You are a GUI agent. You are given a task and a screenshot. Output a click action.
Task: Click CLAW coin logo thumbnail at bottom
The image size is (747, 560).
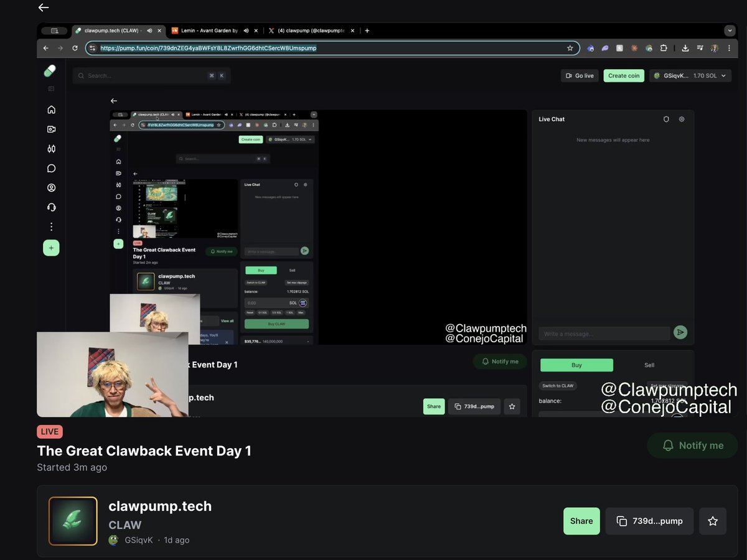click(x=73, y=521)
